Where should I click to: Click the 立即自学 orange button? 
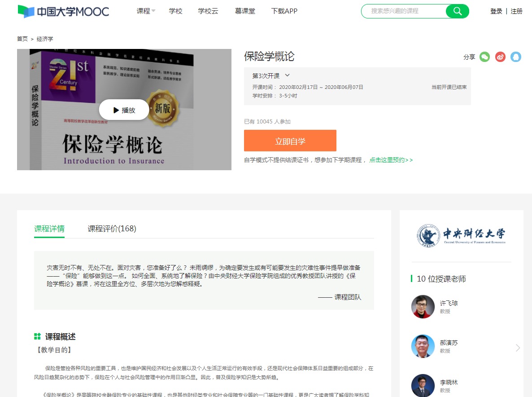coord(290,141)
